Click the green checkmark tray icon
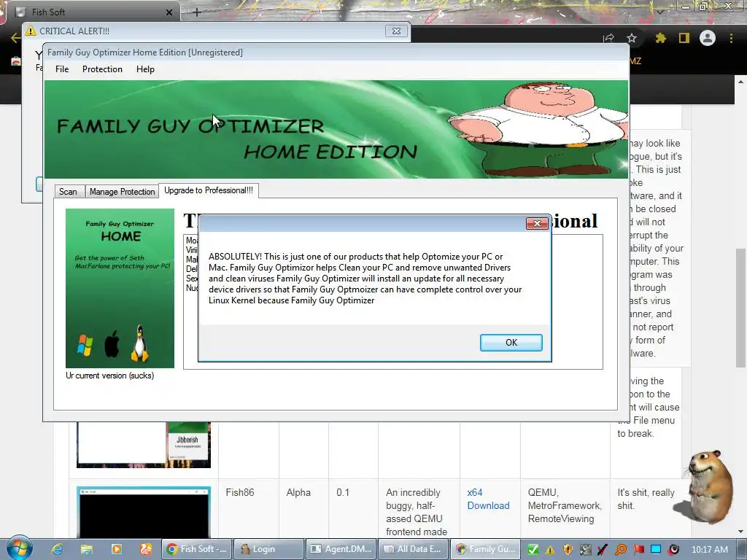 [x=533, y=550]
